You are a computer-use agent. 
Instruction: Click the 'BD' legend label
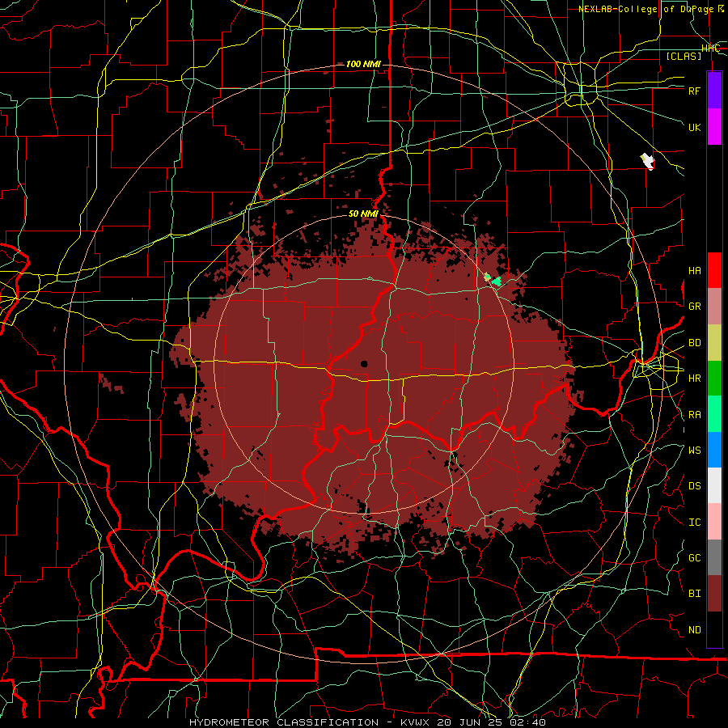[x=694, y=343]
